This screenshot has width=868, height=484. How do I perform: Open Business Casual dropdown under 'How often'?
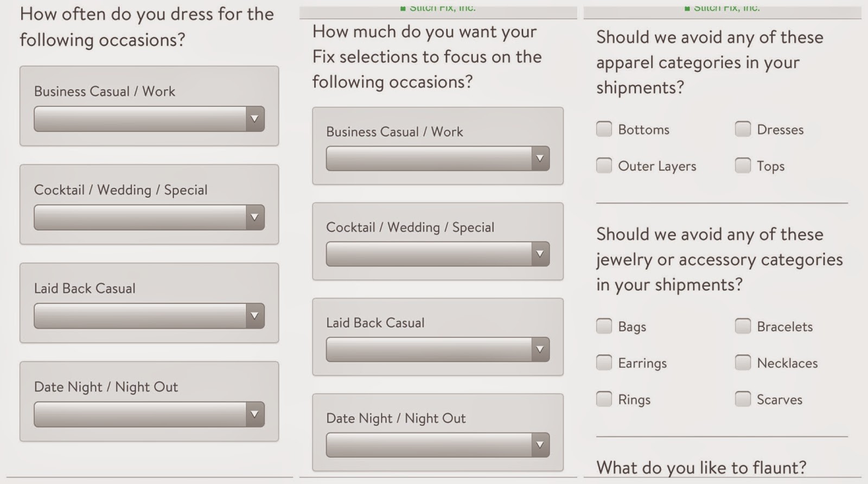point(149,119)
